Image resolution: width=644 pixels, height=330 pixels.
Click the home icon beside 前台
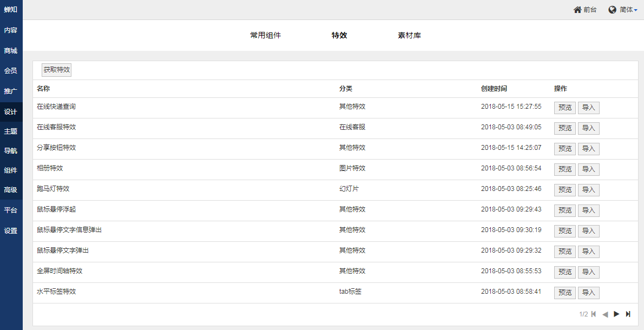point(577,10)
